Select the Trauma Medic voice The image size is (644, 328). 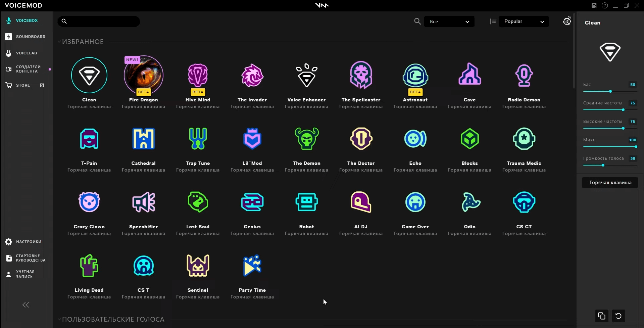[x=524, y=139]
